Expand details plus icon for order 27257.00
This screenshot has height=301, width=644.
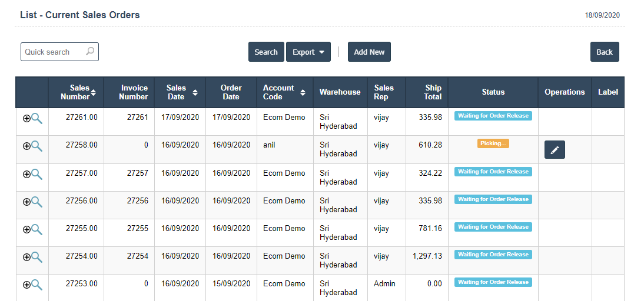pos(26,174)
